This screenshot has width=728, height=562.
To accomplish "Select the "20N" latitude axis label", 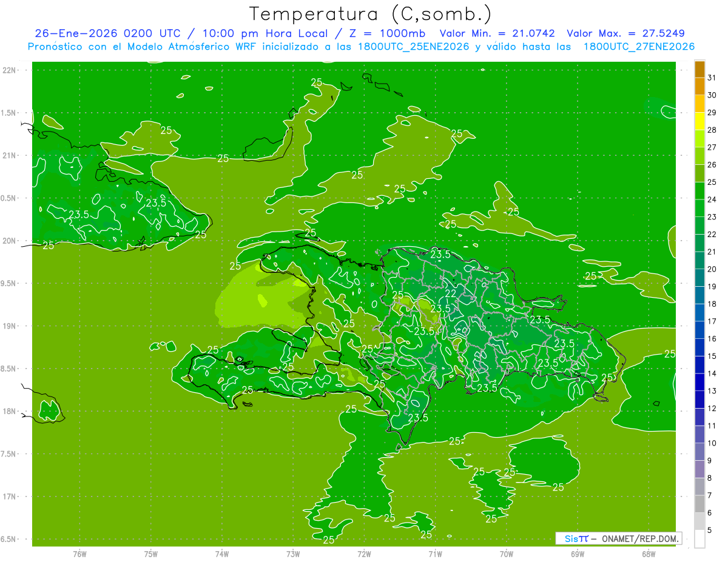I will pyautogui.click(x=9, y=241).
